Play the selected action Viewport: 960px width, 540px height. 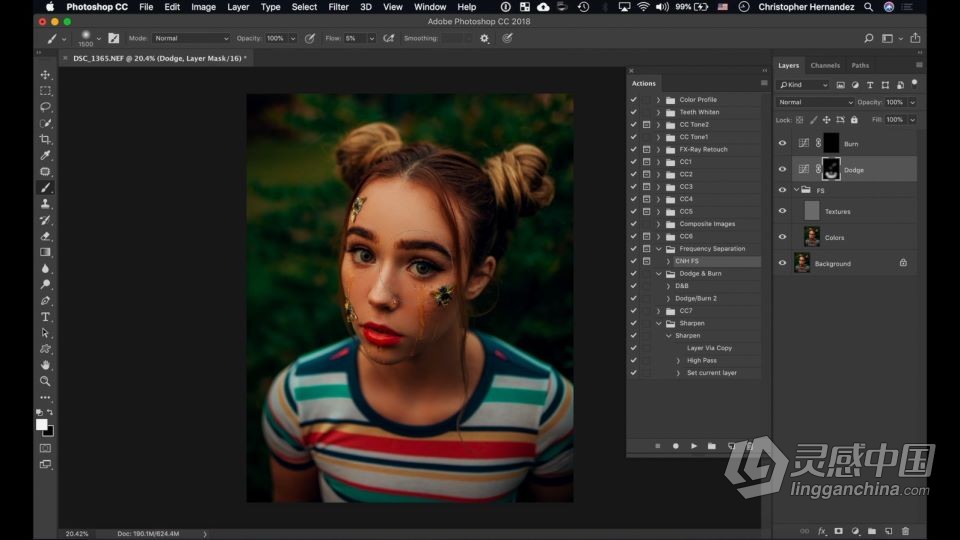point(694,446)
